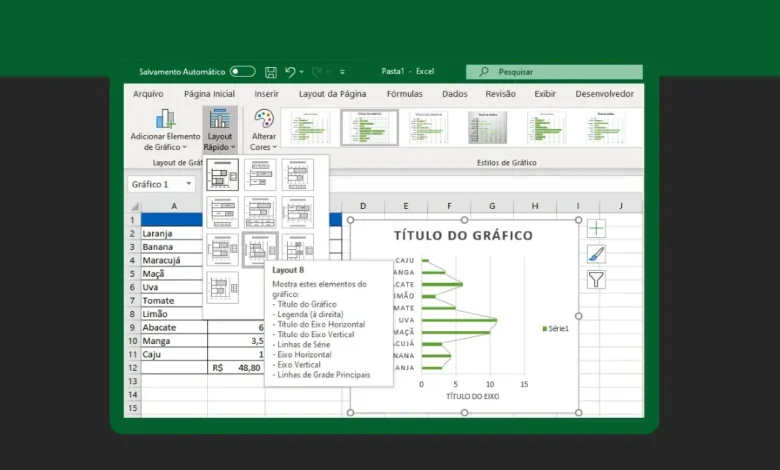This screenshot has width=780, height=470.
Task: Select column G header
Action: 492,206
